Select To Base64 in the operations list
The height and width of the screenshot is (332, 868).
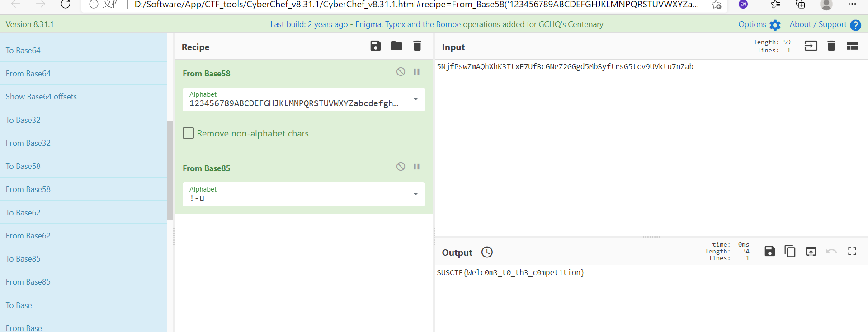pyautogui.click(x=23, y=51)
